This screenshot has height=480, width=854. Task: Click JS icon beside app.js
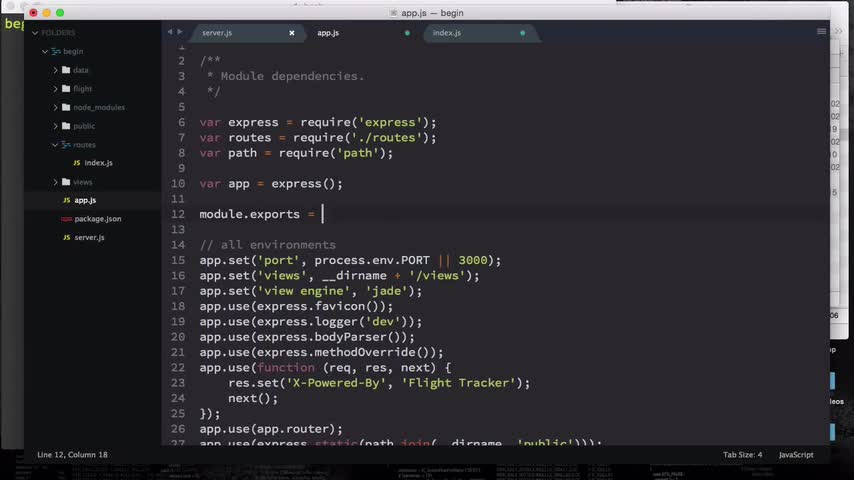click(66, 200)
